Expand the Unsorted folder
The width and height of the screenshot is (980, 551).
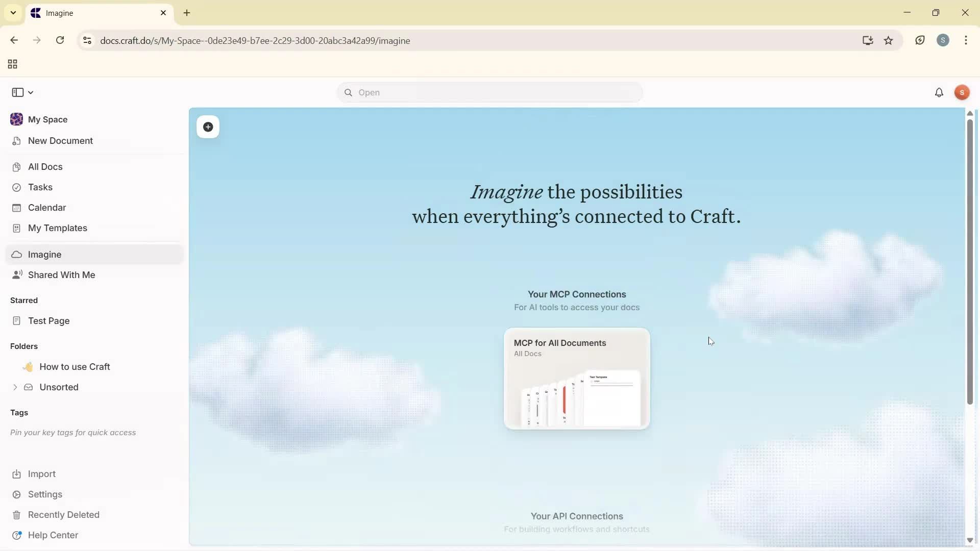[x=15, y=387]
